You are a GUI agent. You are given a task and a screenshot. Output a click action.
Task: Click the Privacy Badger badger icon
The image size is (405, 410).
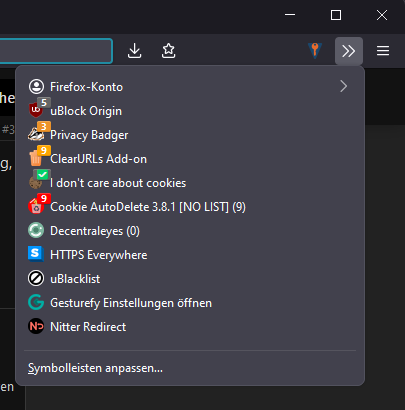[36, 135]
